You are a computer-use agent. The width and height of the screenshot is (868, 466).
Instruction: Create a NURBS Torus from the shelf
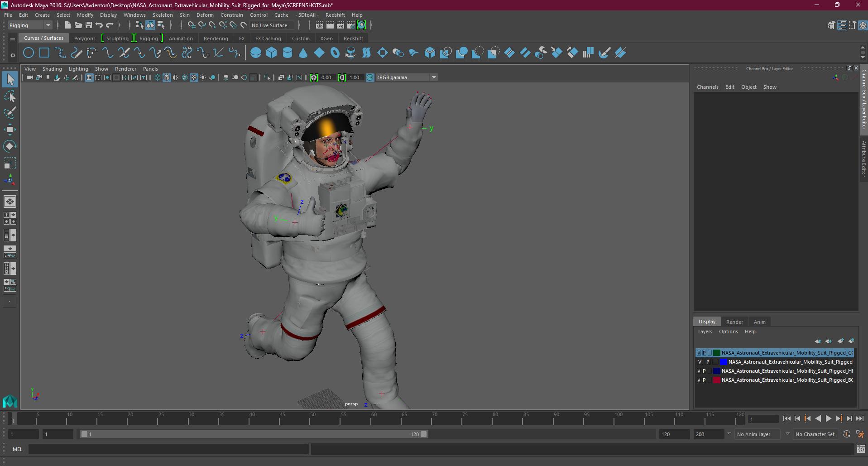tap(335, 53)
